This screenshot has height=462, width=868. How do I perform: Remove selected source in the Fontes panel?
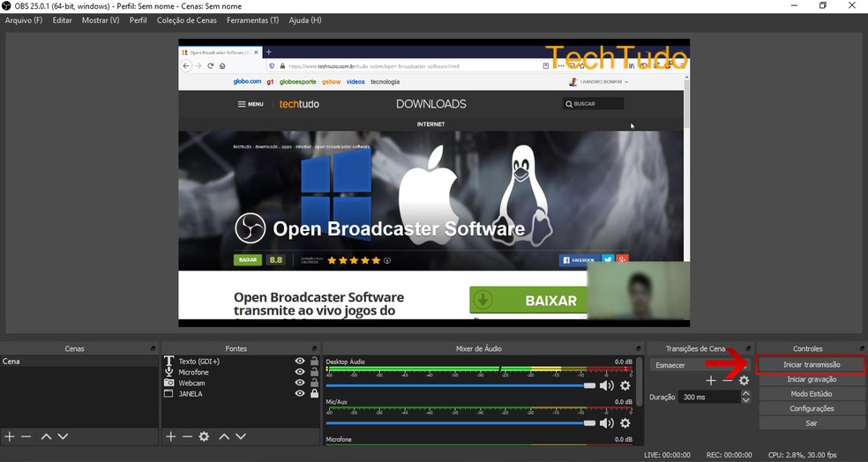click(187, 436)
